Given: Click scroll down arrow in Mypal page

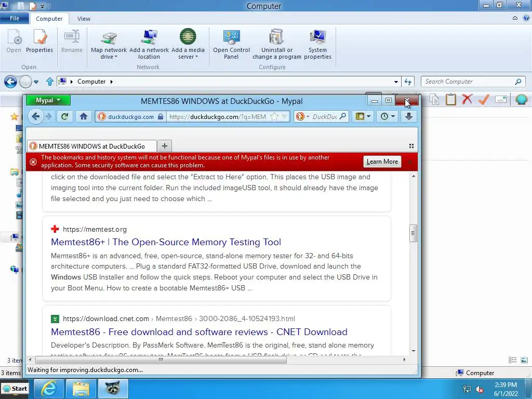Looking at the screenshot, I should tap(413, 351).
